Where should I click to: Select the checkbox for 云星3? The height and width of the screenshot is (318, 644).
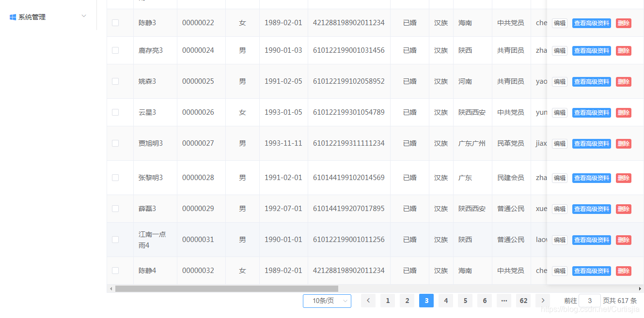[115, 112]
